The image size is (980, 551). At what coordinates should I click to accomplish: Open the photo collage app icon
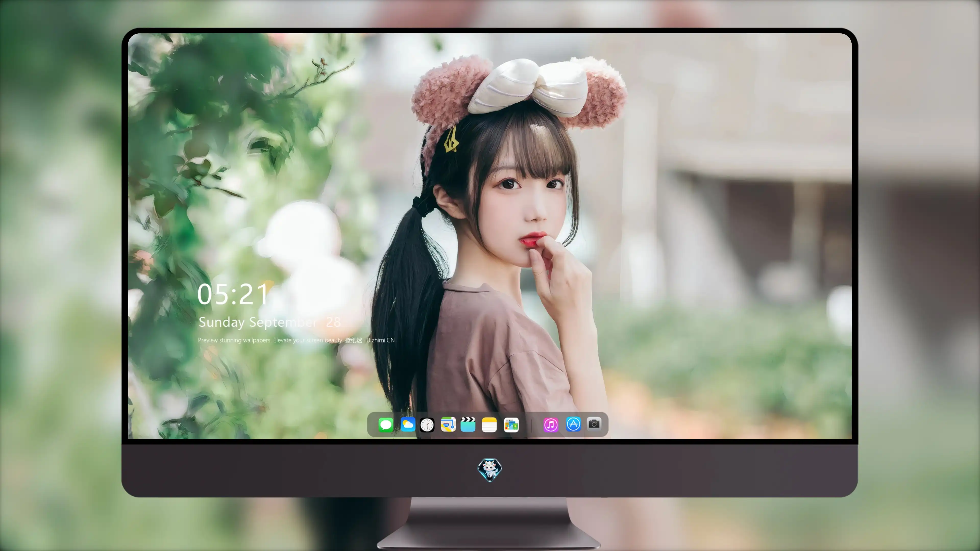pyautogui.click(x=511, y=425)
